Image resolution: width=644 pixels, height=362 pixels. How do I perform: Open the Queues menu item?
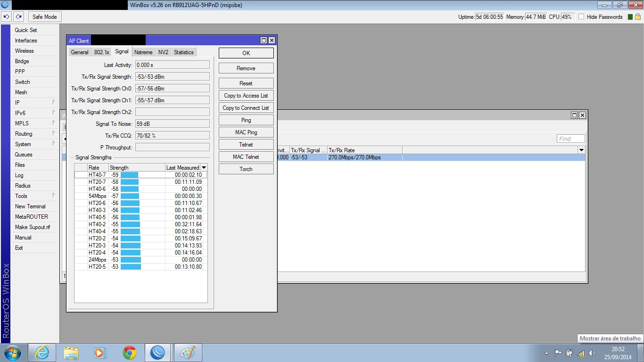point(24,155)
